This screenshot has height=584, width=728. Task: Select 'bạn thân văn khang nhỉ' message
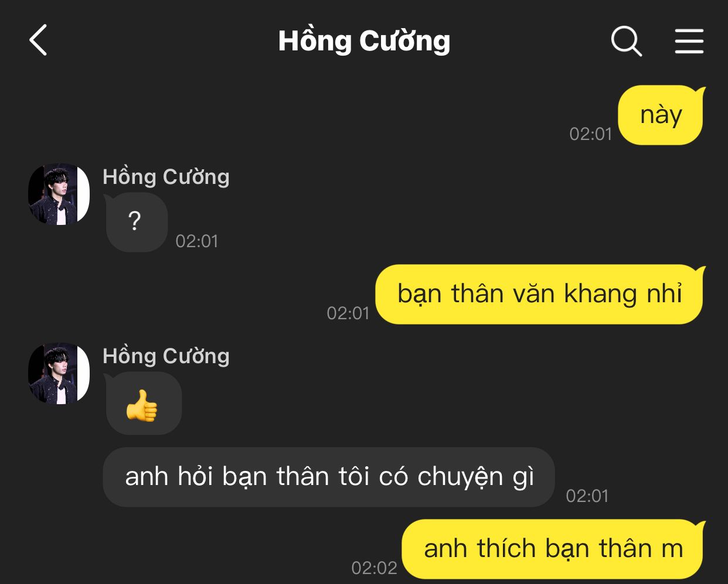[x=539, y=294]
